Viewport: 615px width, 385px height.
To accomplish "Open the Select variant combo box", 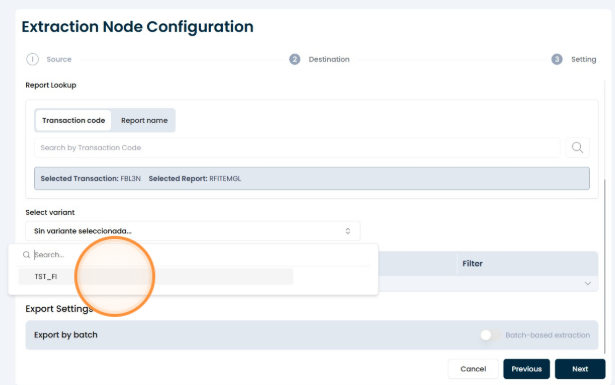I will coord(193,231).
